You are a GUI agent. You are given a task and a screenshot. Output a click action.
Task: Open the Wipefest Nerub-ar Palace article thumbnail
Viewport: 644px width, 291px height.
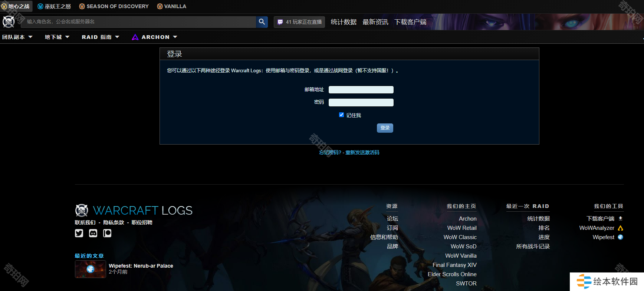pyautogui.click(x=91, y=269)
